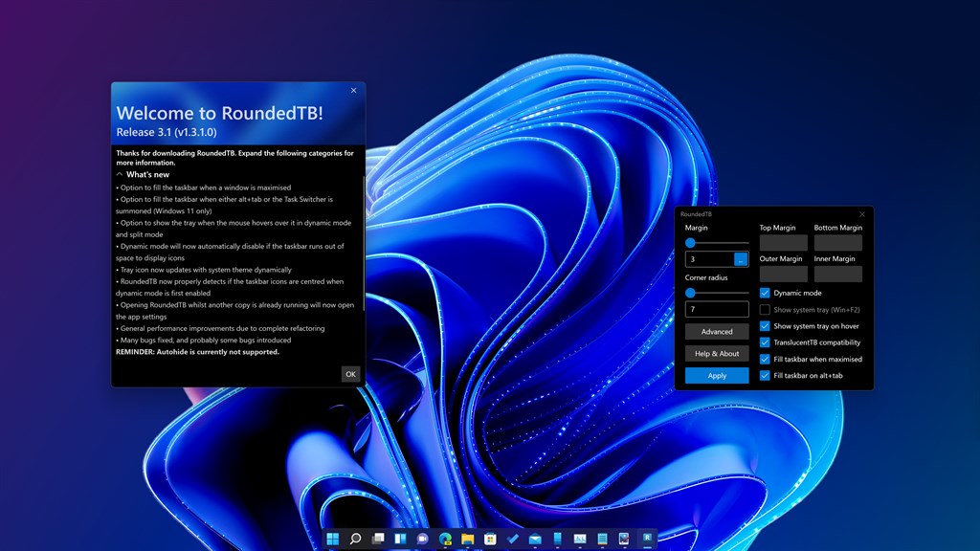Viewport: 980px width, 551px height.
Task: Disable Dynamic mode in RoundedTB
Action: 765,293
